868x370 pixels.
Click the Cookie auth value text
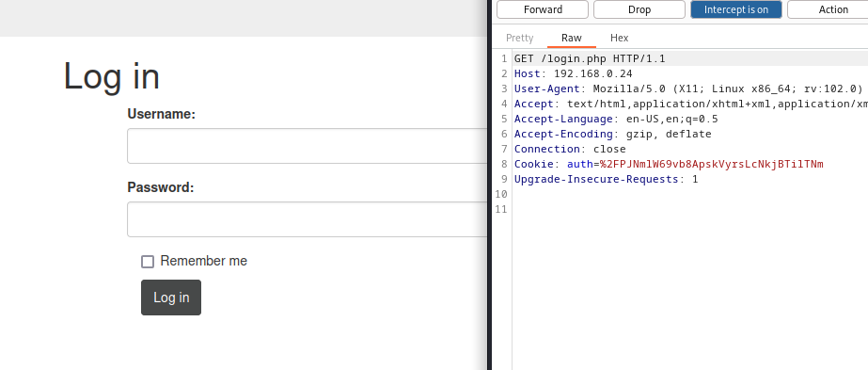click(x=712, y=164)
